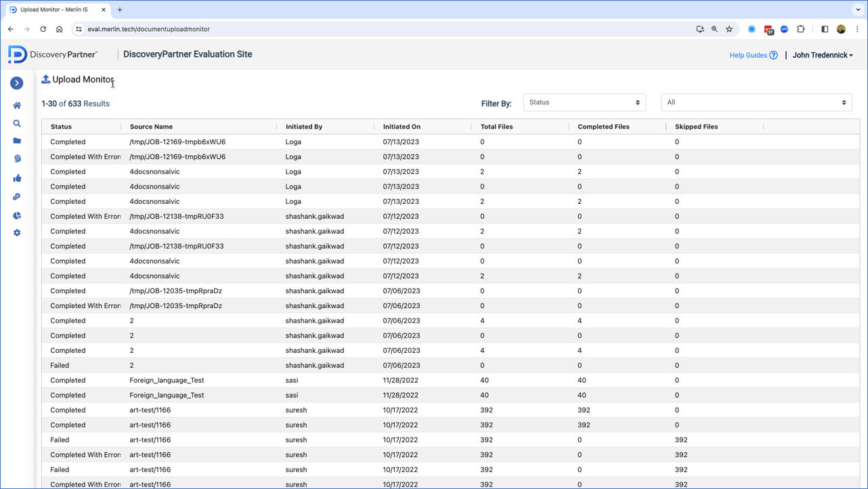Open the Status filter-by dropdown

coord(584,102)
